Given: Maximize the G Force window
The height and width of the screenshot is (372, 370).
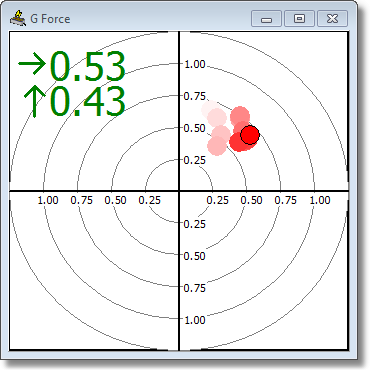Looking at the screenshot, I should [299, 18].
